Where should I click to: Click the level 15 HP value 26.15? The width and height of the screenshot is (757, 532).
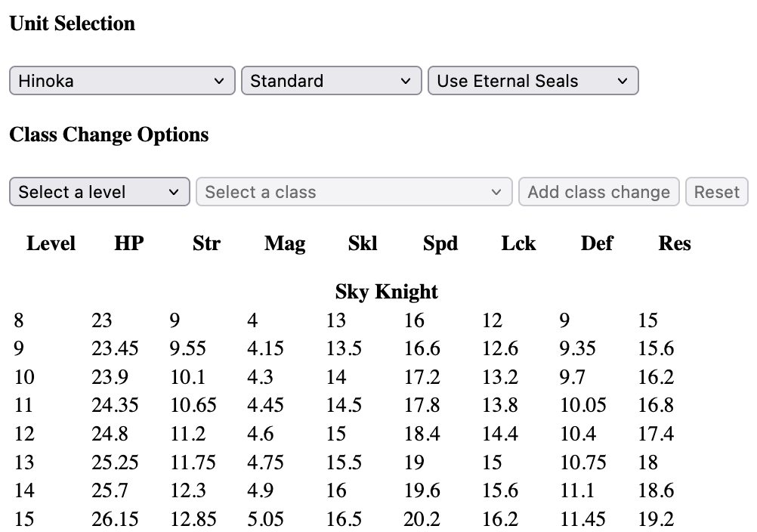115,520
